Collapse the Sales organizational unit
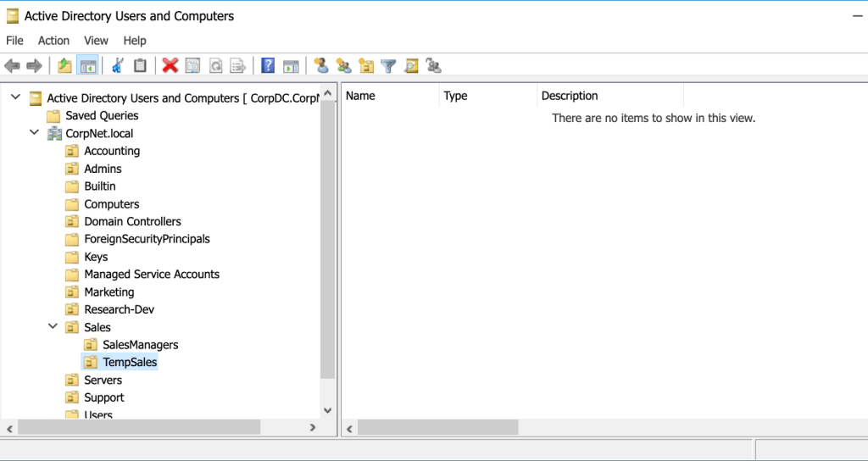868x461 pixels. pyautogui.click(x=53, y=327)
